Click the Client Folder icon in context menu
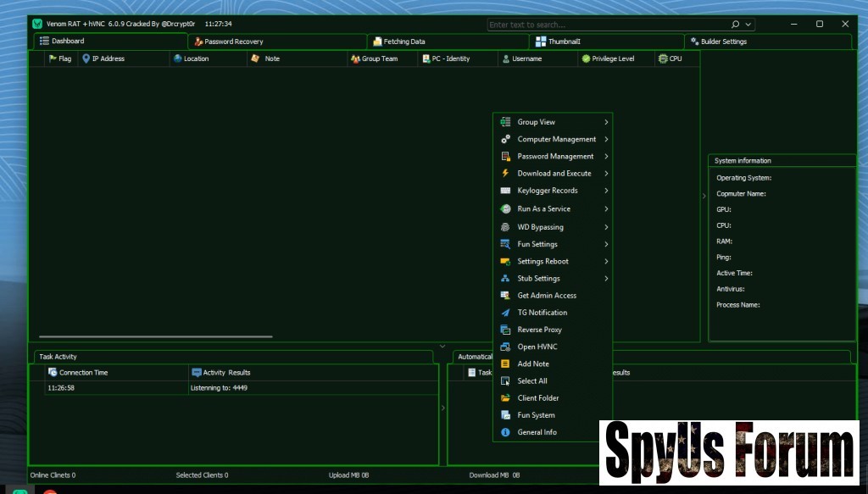 pos(505,398)
